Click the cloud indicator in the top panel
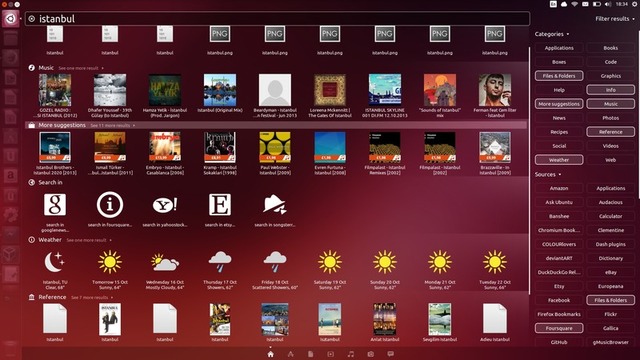 (x=564, y=4)
